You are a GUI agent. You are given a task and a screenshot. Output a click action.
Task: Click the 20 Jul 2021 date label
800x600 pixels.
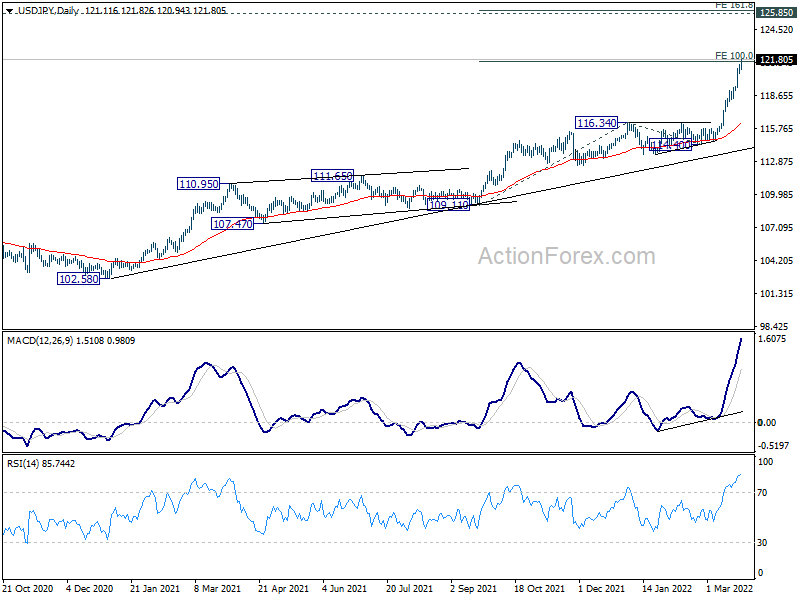tap(409, 589)
